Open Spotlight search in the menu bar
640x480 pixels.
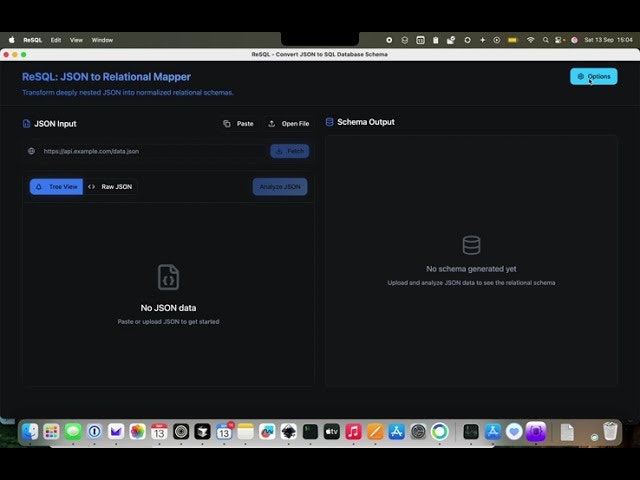545,40
